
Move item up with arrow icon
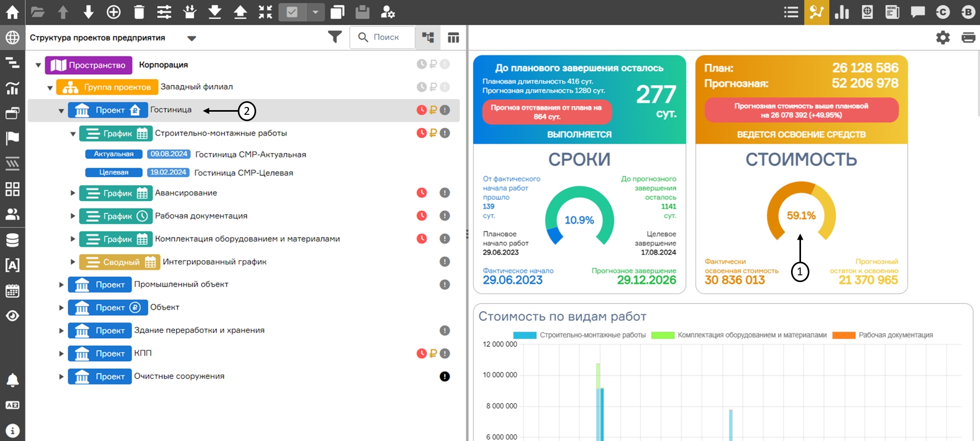pos(63,12)
